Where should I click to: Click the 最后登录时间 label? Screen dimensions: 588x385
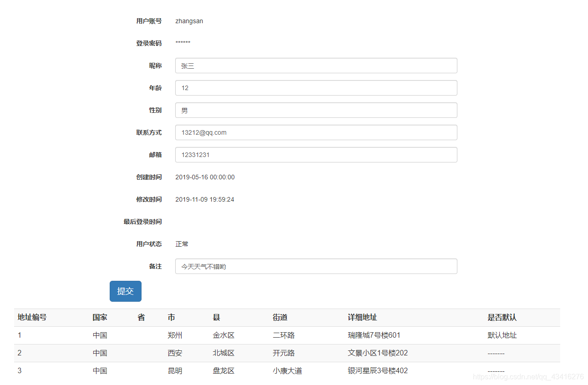(x=142, y=222)
